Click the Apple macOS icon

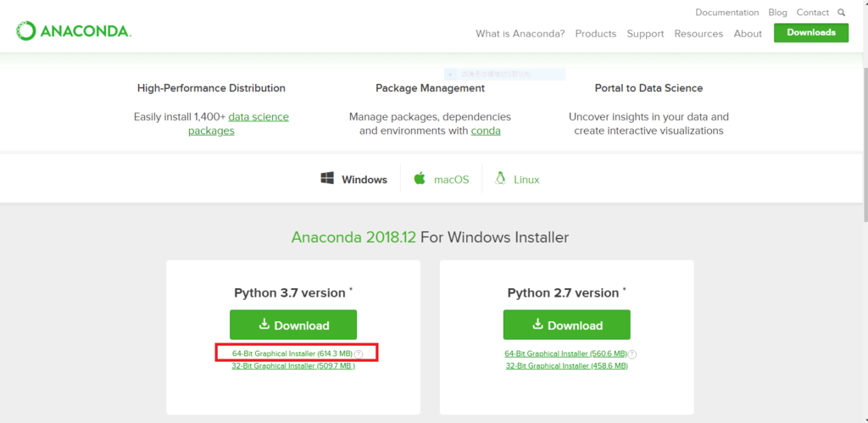click(419, 179)
